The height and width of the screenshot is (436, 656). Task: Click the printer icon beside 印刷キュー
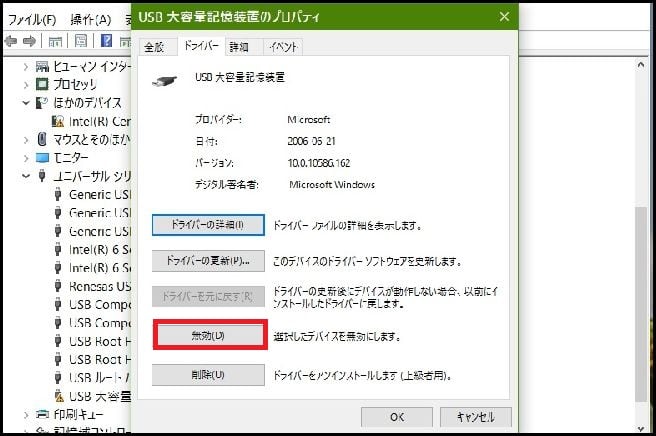click(x=42, y=414)
